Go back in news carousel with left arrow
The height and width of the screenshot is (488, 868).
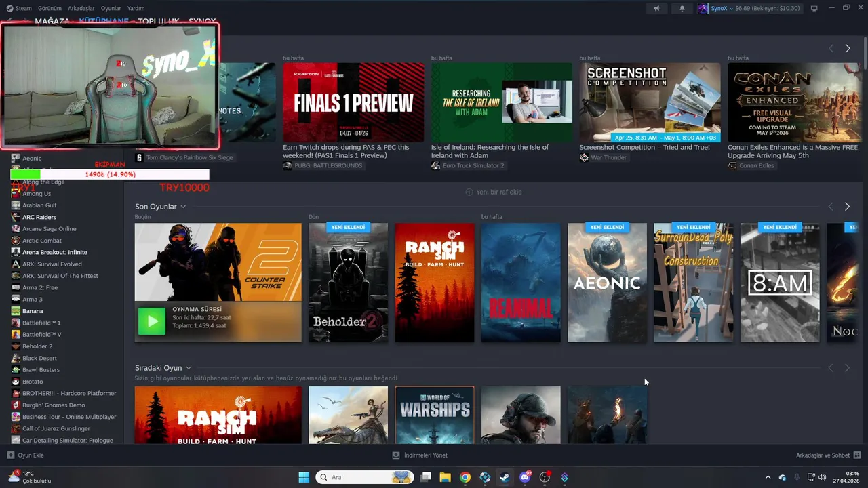(831, 48)
